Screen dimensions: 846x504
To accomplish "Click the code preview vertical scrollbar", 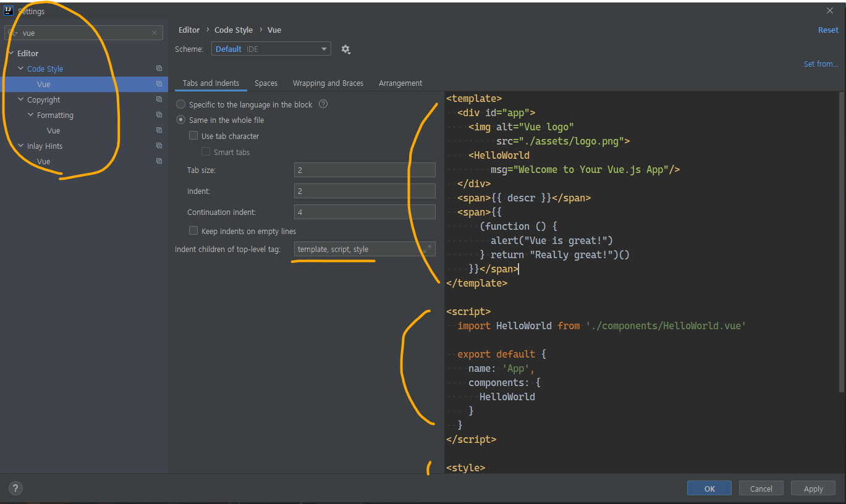I will coord(840,242).
